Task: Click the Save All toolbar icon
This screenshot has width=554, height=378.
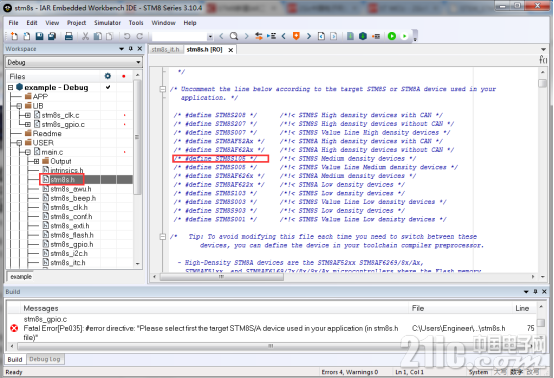Action: [x=52, y=36]
